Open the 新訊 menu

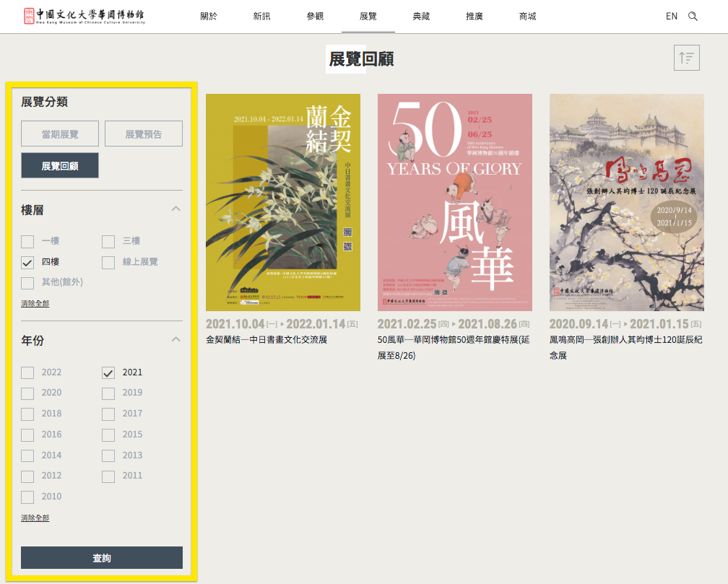(x=262, y=17)
